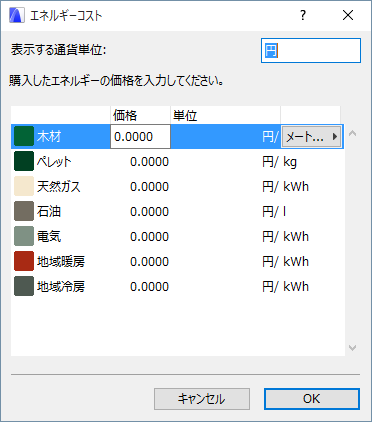Click the 円/ kWh unit for 電気
The height and width of the screenshot is (422, 372).
[x=285, y=237]
